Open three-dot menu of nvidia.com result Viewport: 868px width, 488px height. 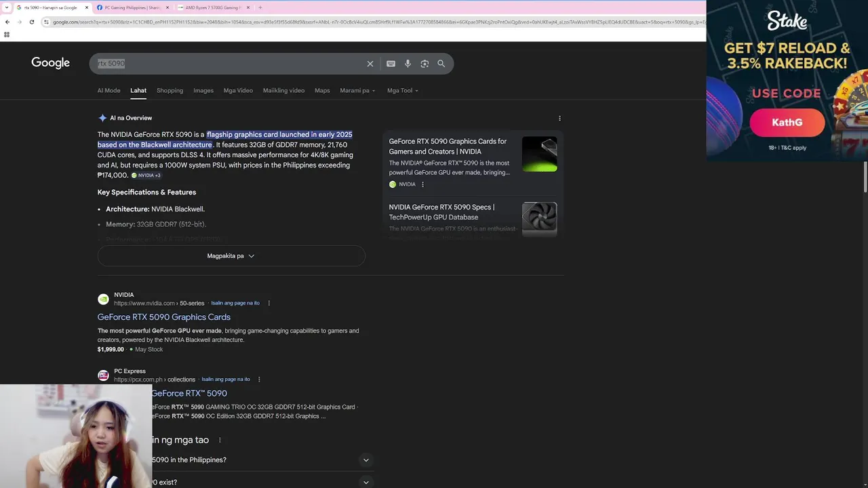click(x=269, y=303)
